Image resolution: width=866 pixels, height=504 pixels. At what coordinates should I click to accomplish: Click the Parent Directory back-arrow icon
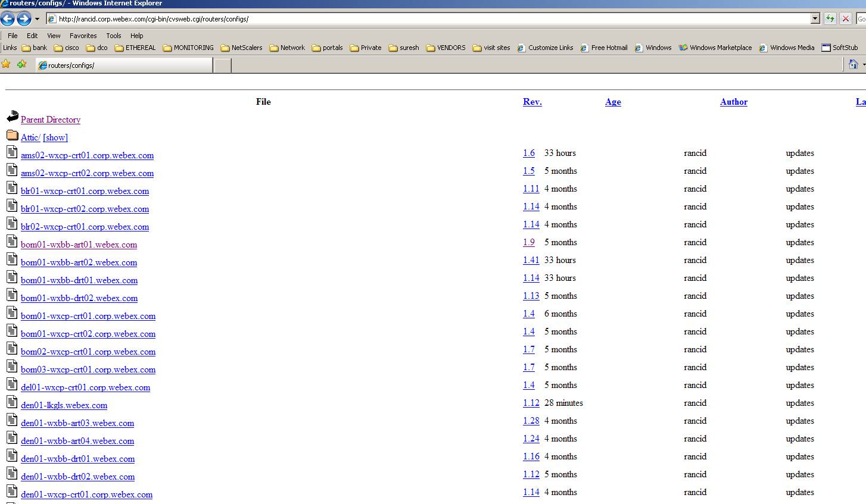(x=13, y=117)
